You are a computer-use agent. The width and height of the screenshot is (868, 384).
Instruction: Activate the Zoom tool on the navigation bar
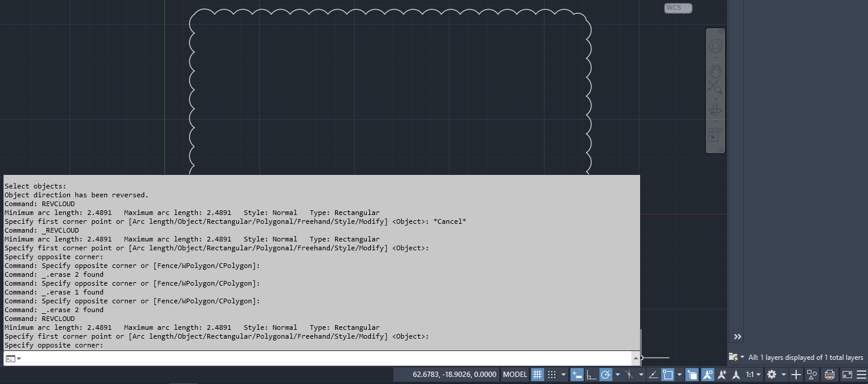coord(715,88)
